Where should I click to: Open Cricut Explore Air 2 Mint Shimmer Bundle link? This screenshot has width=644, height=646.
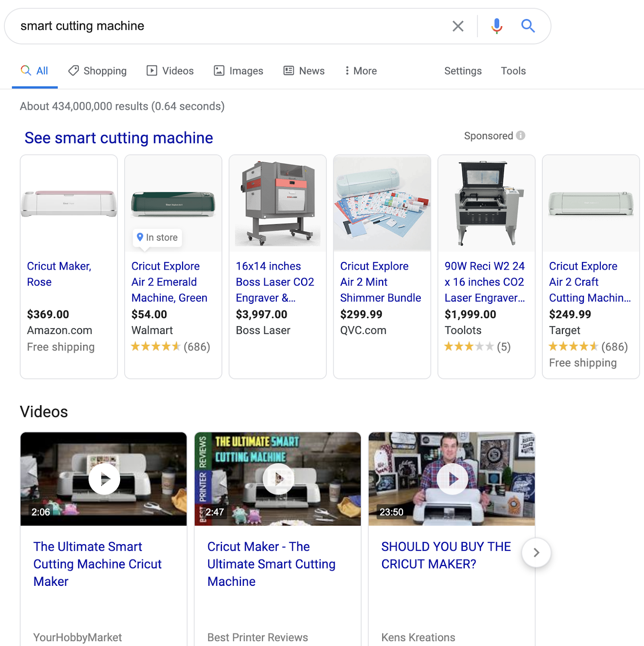coord(381,282)
